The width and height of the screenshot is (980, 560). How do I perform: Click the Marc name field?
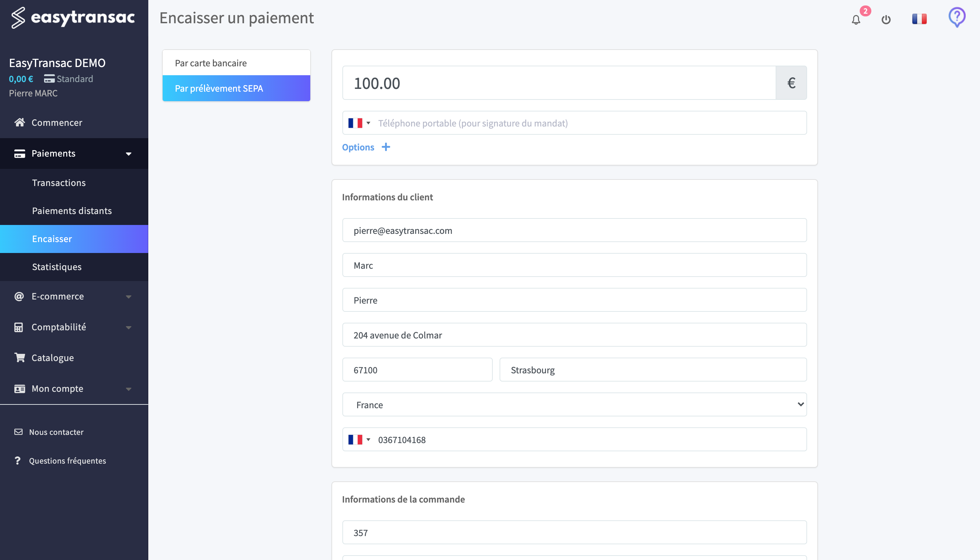574,265
